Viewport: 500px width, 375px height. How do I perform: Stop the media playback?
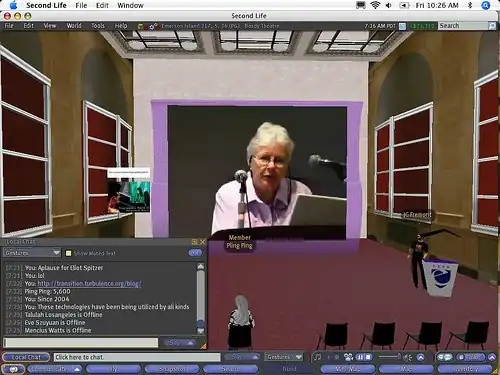[368, 357]
